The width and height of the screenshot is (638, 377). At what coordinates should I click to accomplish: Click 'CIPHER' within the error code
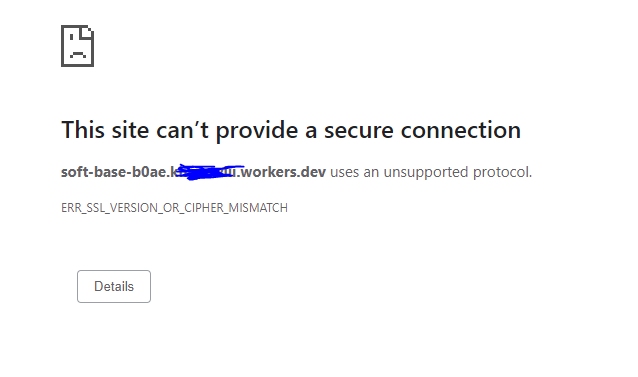(x=204, y=208)
